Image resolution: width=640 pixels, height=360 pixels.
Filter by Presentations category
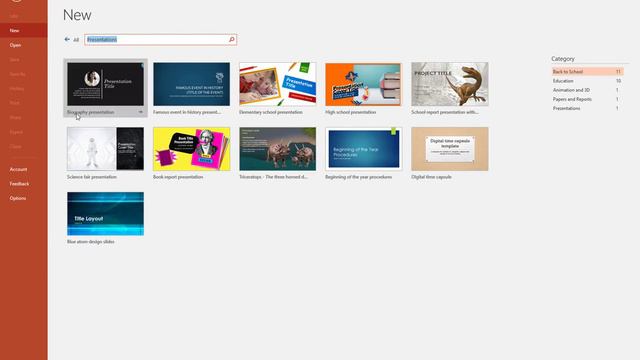[x=587, y=109]
